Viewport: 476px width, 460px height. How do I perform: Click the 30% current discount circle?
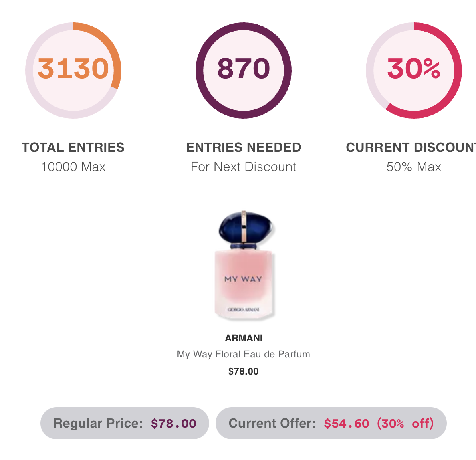pyautogui.click(x=414, y=71)
